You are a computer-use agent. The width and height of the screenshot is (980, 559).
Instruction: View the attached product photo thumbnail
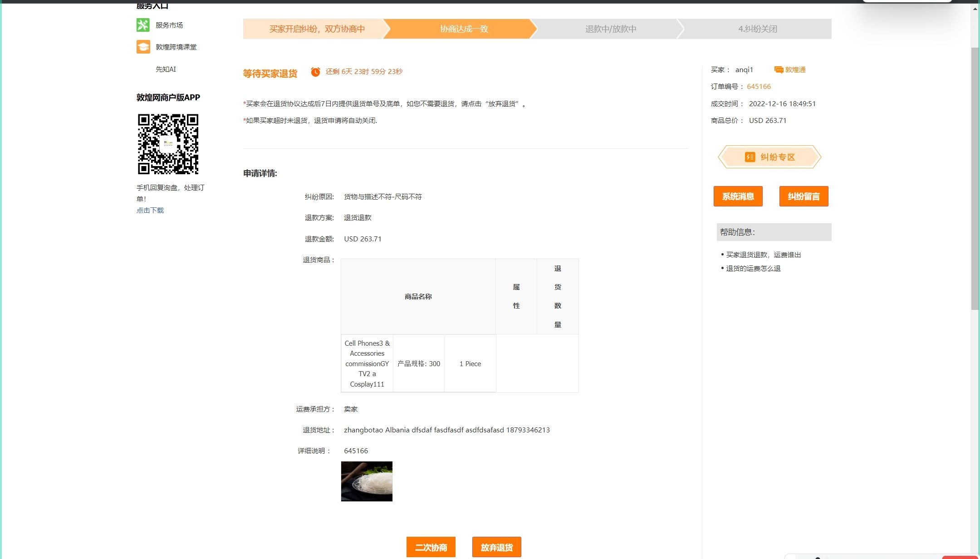click(x=367, y=481)
